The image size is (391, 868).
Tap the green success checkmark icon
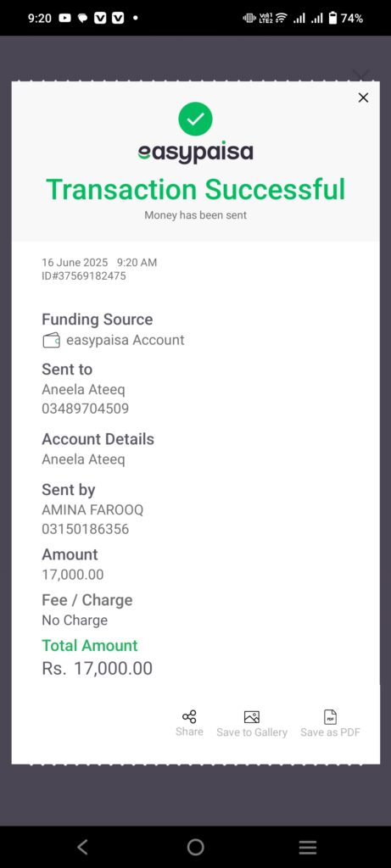pyautogui.click(x=195, y=119)
